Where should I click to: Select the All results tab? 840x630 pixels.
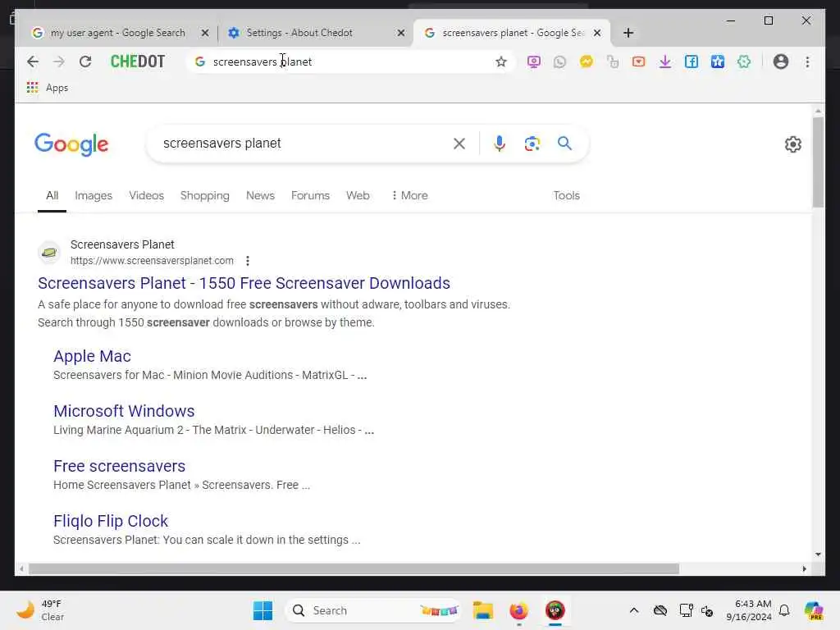click(52, 195)
